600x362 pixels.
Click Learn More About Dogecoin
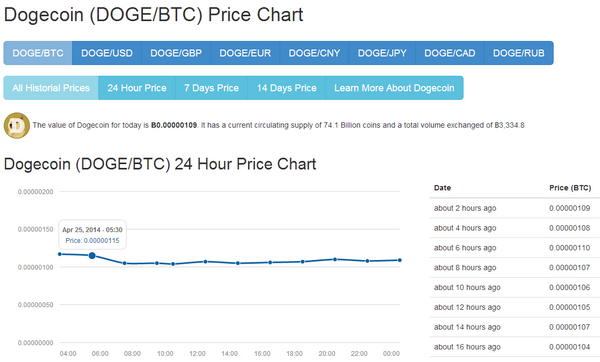pyautogui.click(x=395, y=88)
